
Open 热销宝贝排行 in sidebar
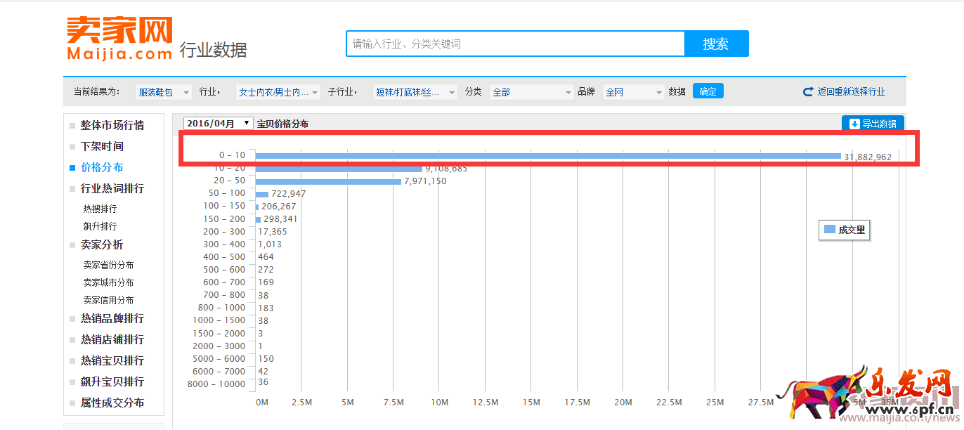point(112,360)
